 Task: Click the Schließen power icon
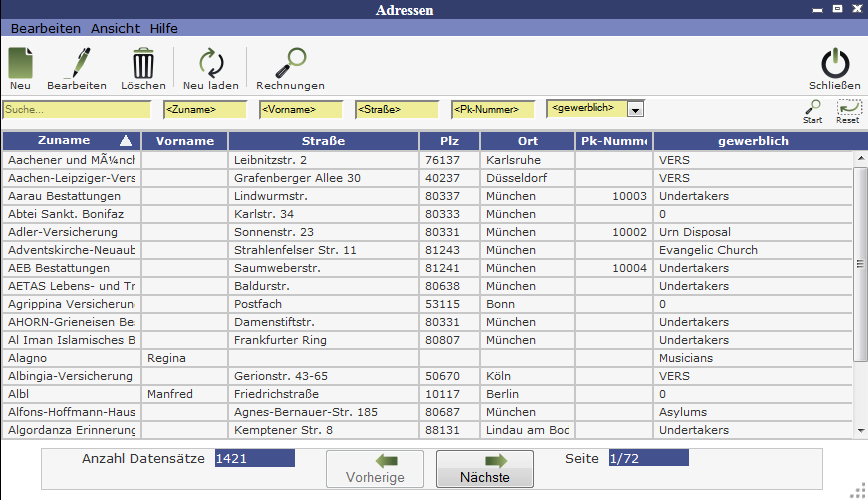click(834, 66)
